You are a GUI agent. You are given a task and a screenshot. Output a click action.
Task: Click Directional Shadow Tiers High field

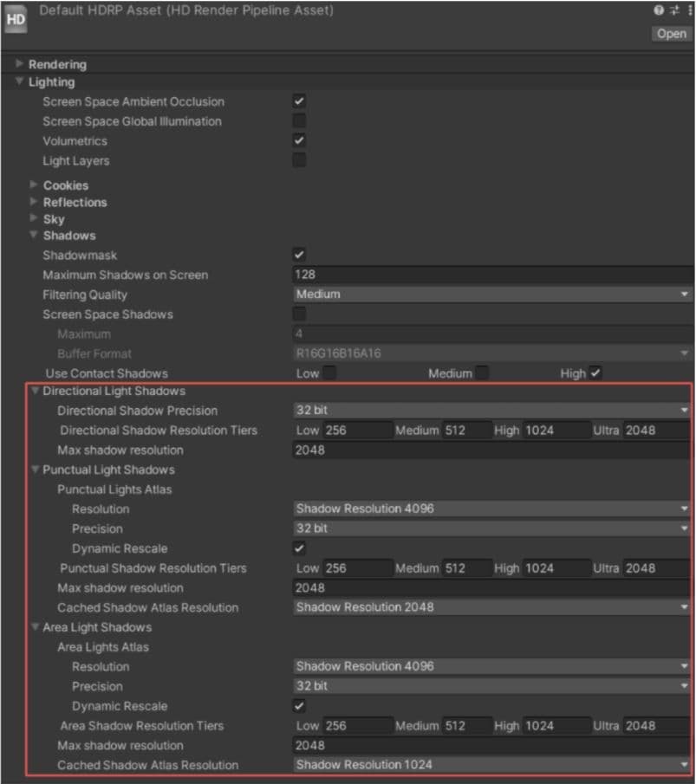point(556,430)
